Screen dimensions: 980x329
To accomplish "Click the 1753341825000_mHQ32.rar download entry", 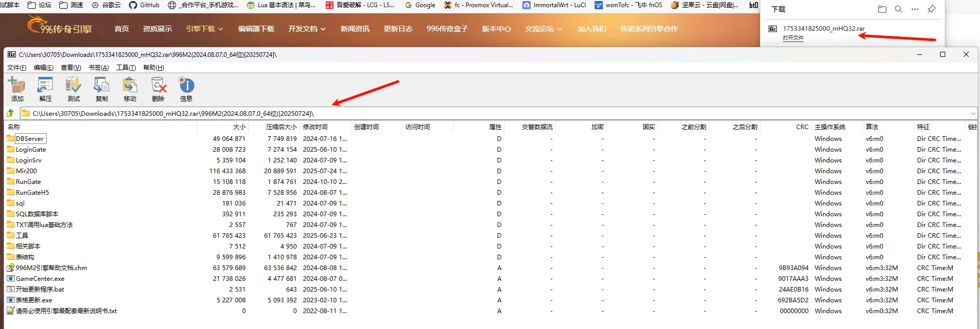I will click(x=823, y=29).
